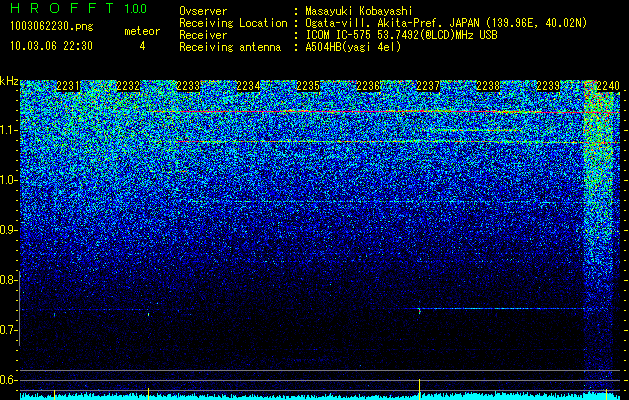629x400 pixels.
Task: Select antenna value A504HB(yagi 4el)
Action: [x=353, y=47]
